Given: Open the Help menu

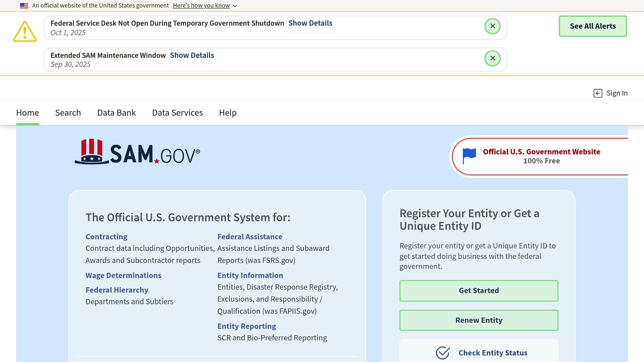Looking at the screenshot, I should tap(228, 112).
